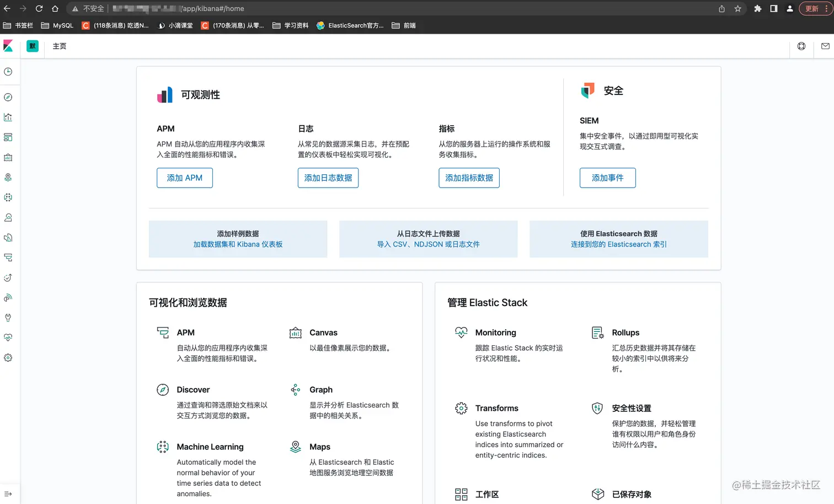Image resolution: width=834 pixels, height=504 pixels.
Task: Open the 书签栏 bookmarks folder
Action: (18, 25)
